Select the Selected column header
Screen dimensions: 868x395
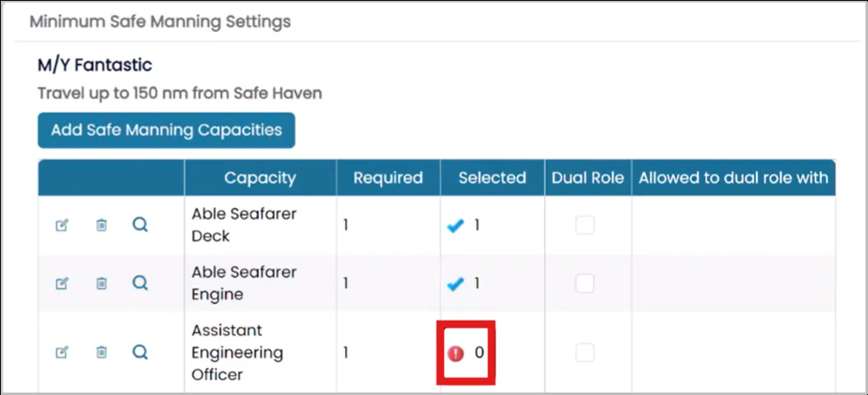click(x=492, y=177)
